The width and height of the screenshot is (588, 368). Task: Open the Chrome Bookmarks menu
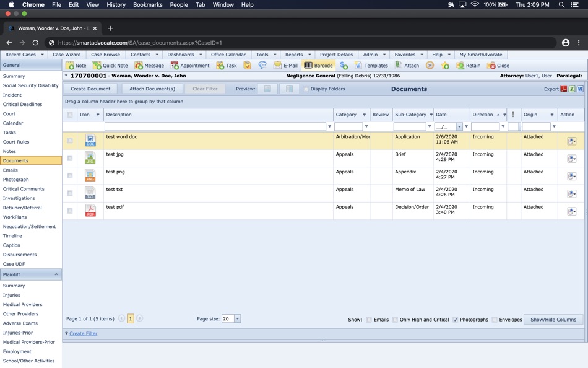(148, 5)
